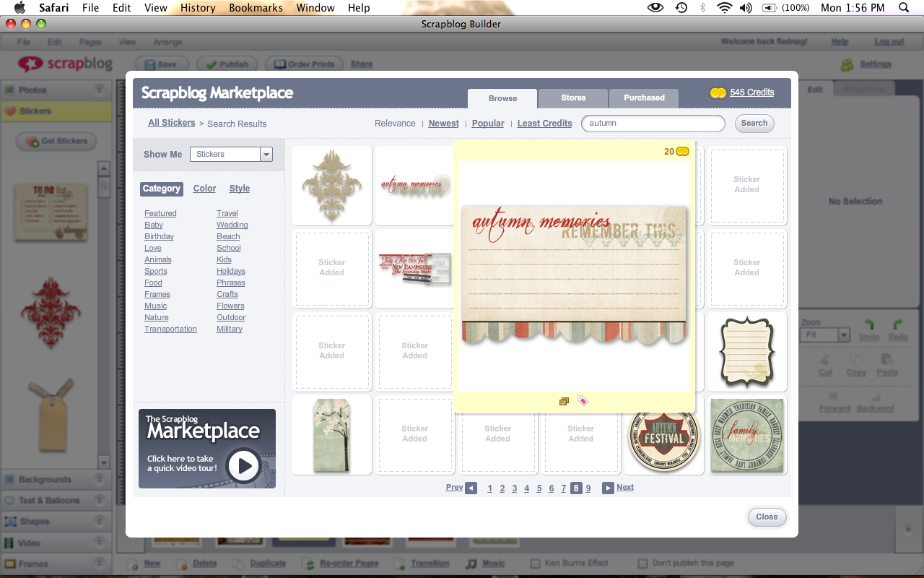
Task: Click the large autumn memories preview image
Action: click(x=574, y=275)
